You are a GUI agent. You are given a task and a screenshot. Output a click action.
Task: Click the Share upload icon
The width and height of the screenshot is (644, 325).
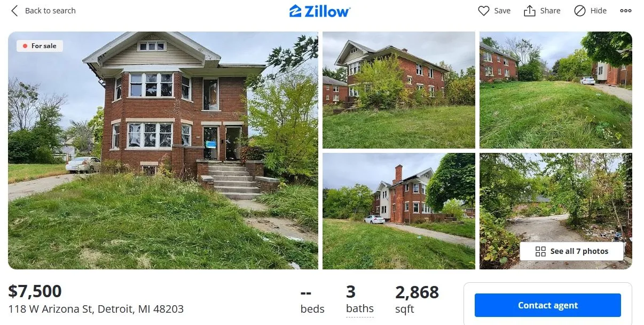point(529,11)
